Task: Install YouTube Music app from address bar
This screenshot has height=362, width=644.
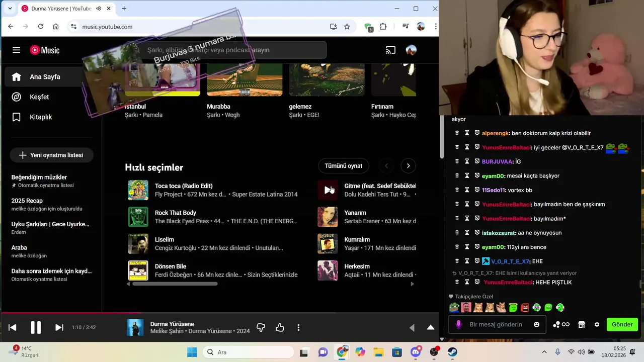Action: coord(333,27)
